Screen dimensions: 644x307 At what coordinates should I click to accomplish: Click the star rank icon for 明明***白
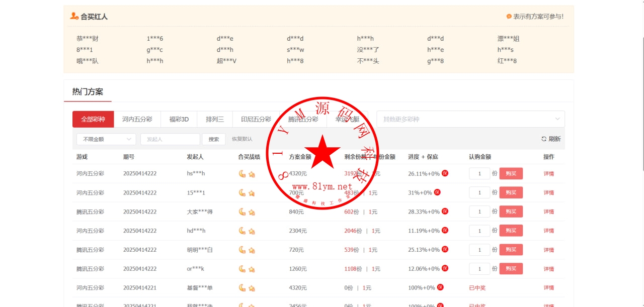252,250
